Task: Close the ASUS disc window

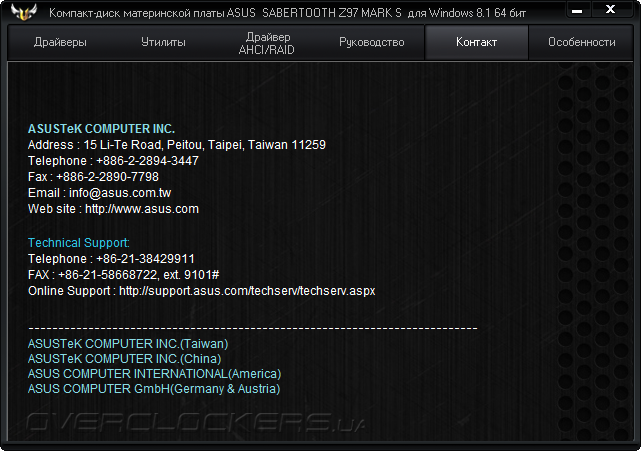Action: point(610,10)
